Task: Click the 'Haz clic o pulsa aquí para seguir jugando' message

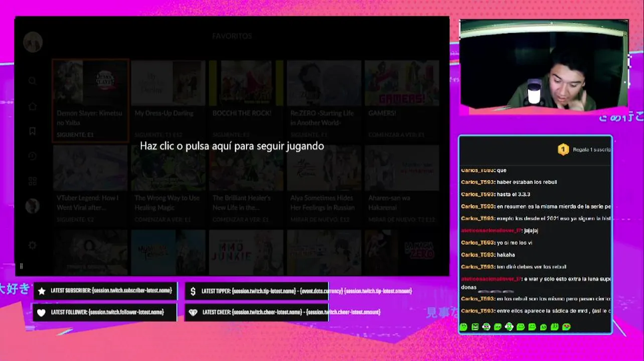Action: [x=232, y=146]
